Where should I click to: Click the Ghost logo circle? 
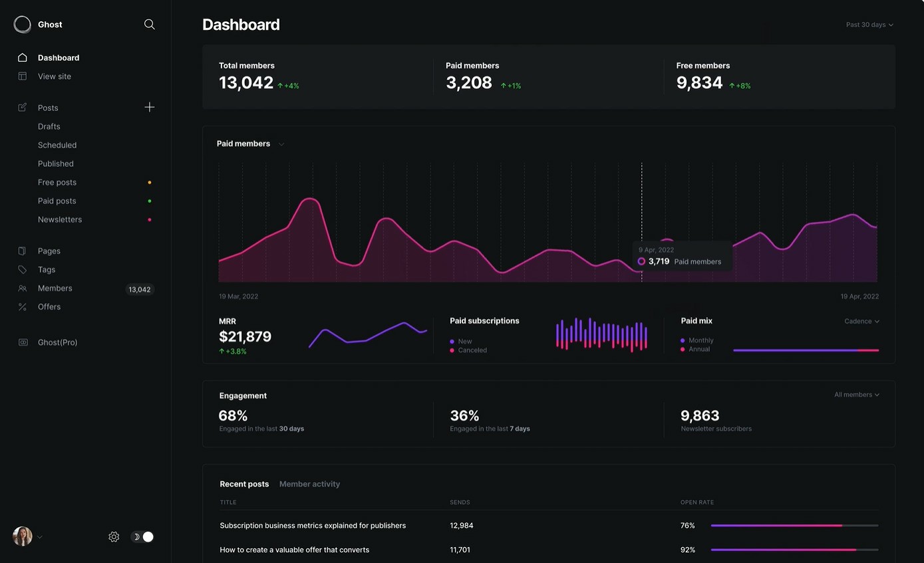(x=23, y=25)
